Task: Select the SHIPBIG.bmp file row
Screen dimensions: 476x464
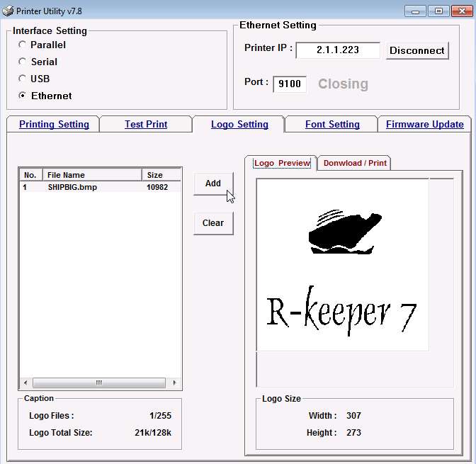Action: [100, 187]
